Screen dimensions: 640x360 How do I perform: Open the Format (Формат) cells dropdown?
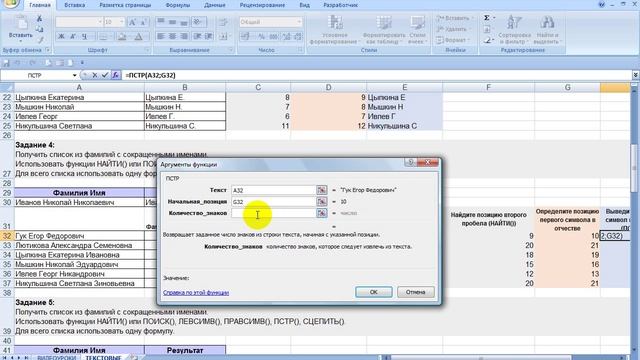tap(453, 40)
